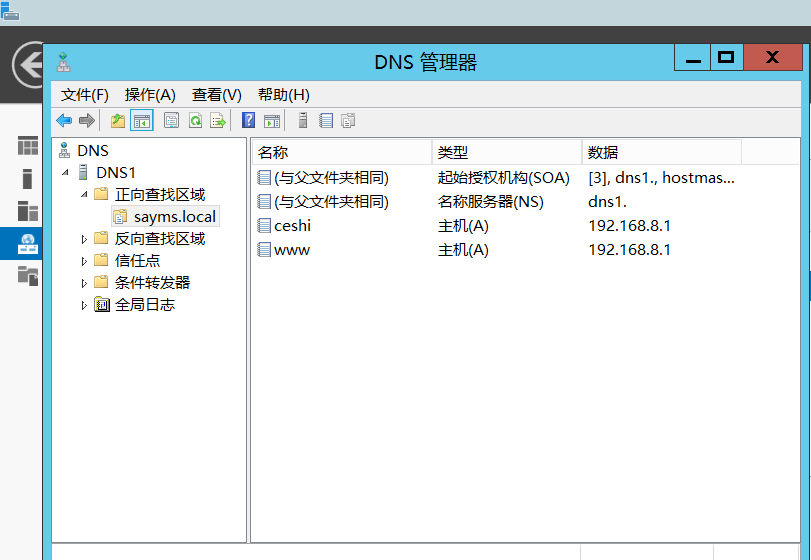811x560 pixels.
Task: Expand the 信任点 node
Action: pyautogui.click(x=84, y=261)
